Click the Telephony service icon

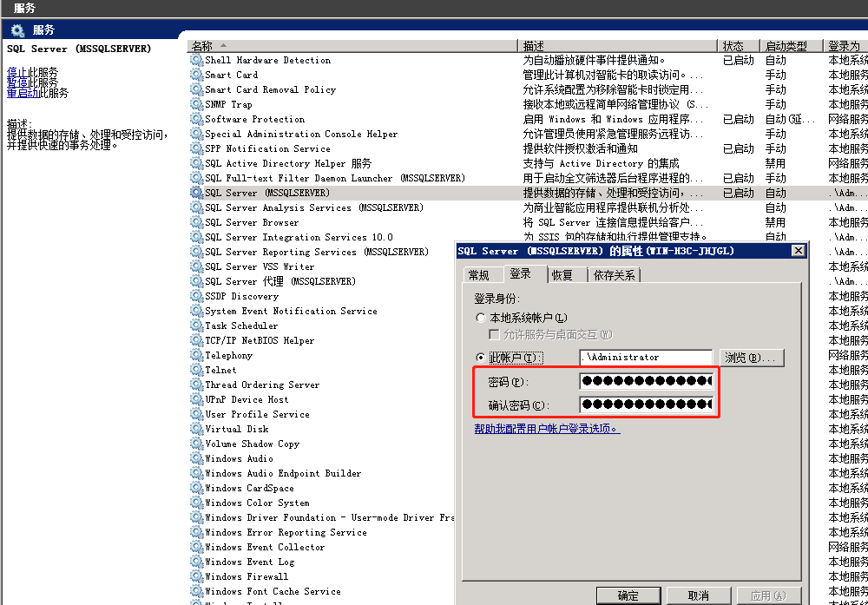point(196,355)
